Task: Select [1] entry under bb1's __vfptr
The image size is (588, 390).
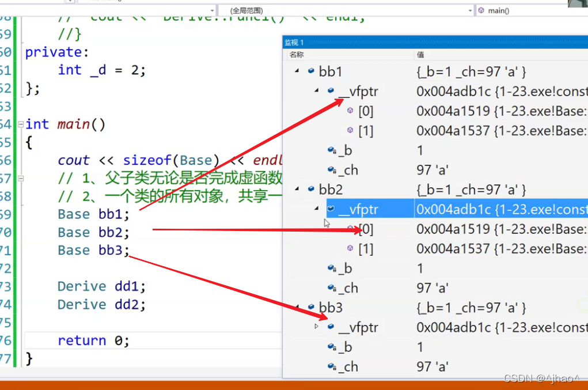Action: coord(435,131)
